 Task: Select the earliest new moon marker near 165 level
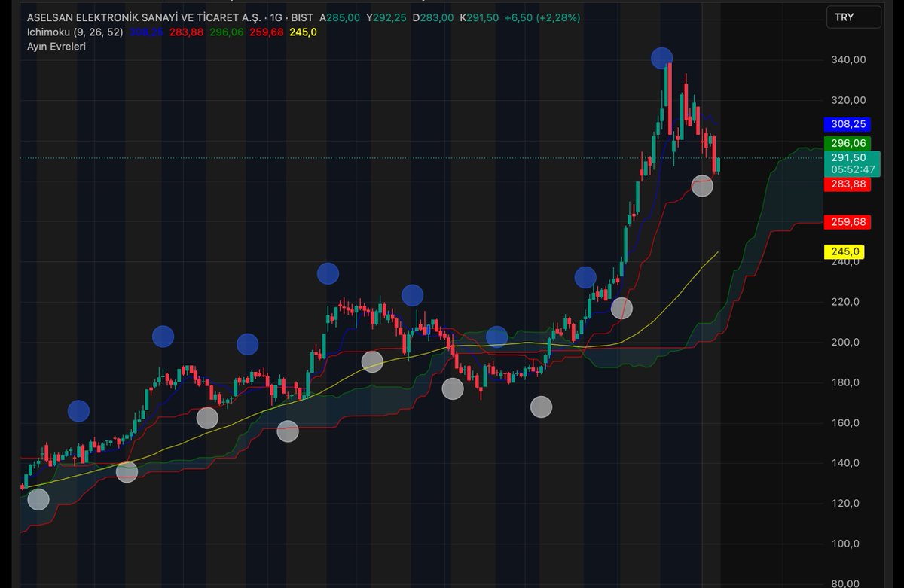[x=78, y=411]
